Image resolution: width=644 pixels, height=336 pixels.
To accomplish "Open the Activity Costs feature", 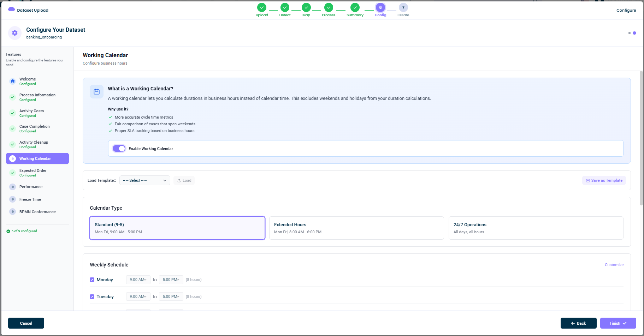I will [37, 113].
